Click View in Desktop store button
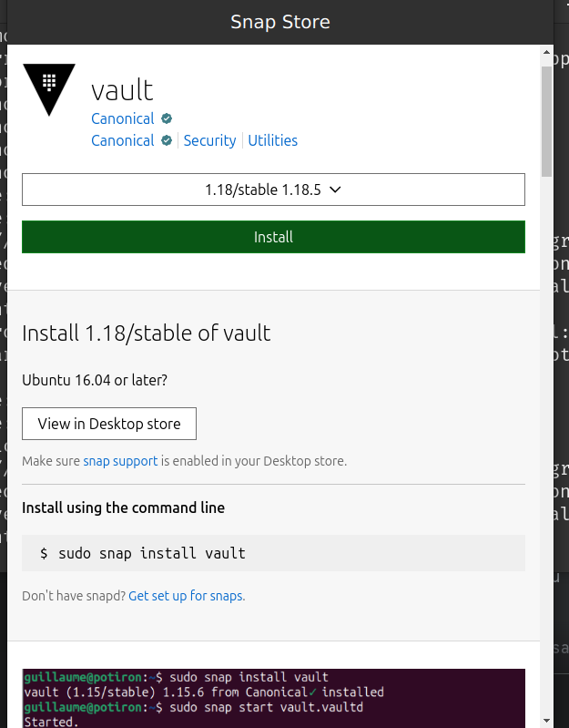569x728 pixels. click(x=109, y=424)
